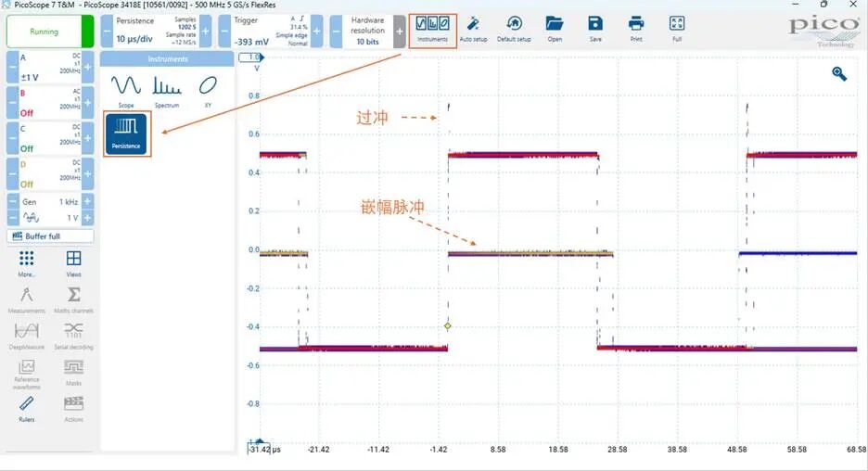Image resolution: width=868 pixels, height=471 pixels.
Task: Run Auto setup from the toolbar
Action: (473, 30)
